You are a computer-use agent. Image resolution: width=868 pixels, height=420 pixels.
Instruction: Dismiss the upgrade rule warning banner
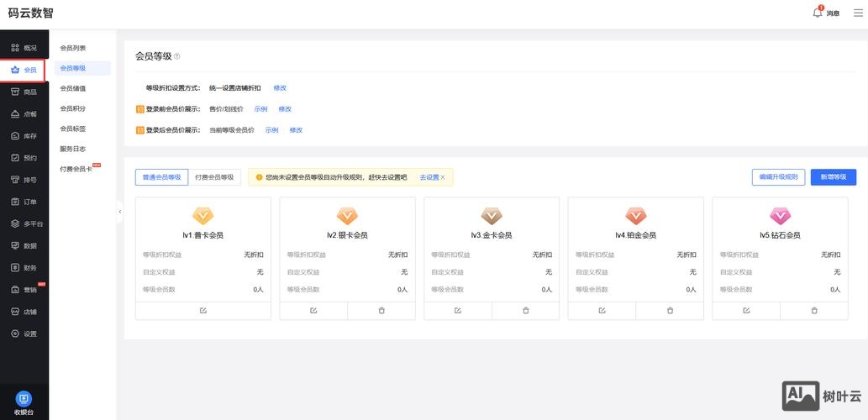[x=443, y=177]
